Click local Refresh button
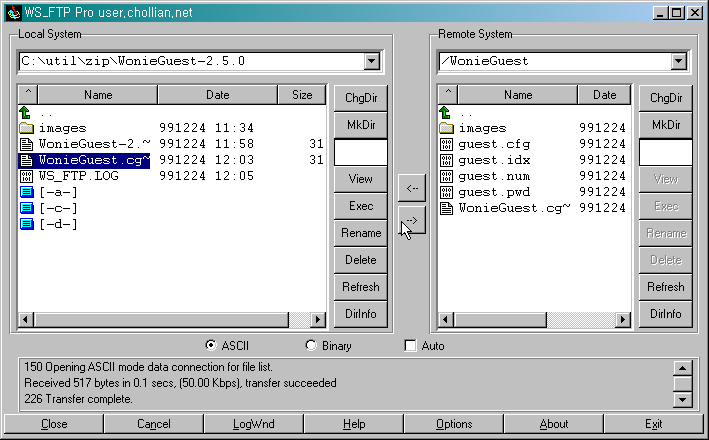This screenshot has height=440, width=709. click(x=361, y=287)
